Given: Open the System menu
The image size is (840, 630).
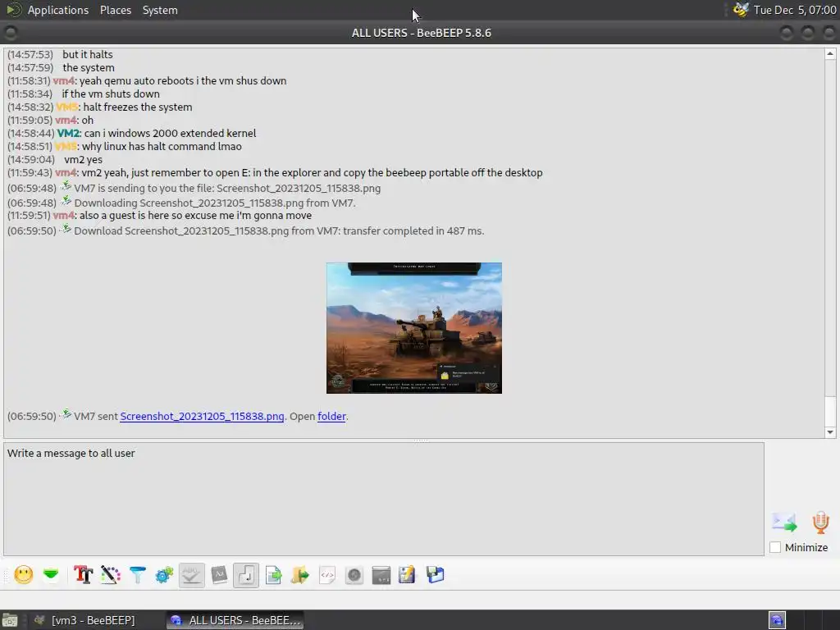Looking at the screenshot, I should tap(160, 10).
